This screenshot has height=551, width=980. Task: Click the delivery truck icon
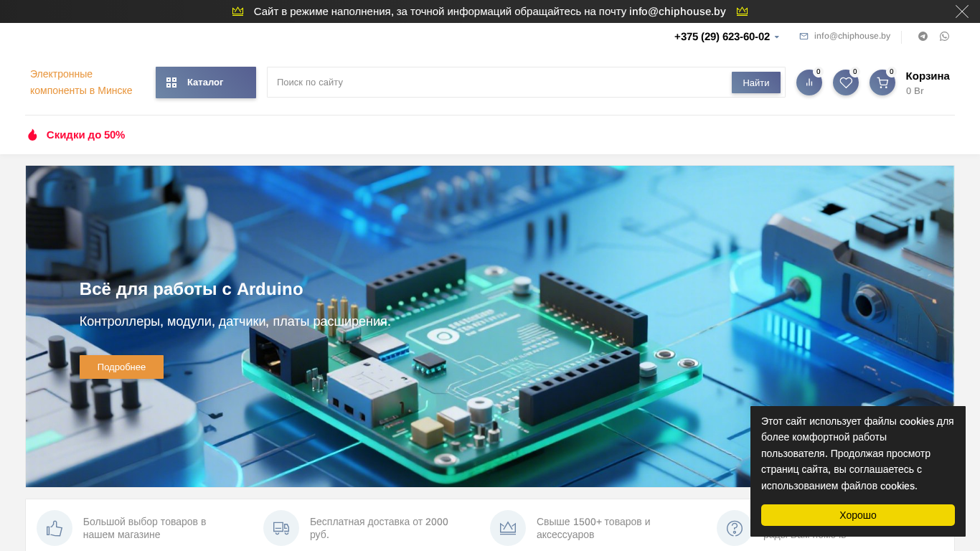[x=281, y=528]
